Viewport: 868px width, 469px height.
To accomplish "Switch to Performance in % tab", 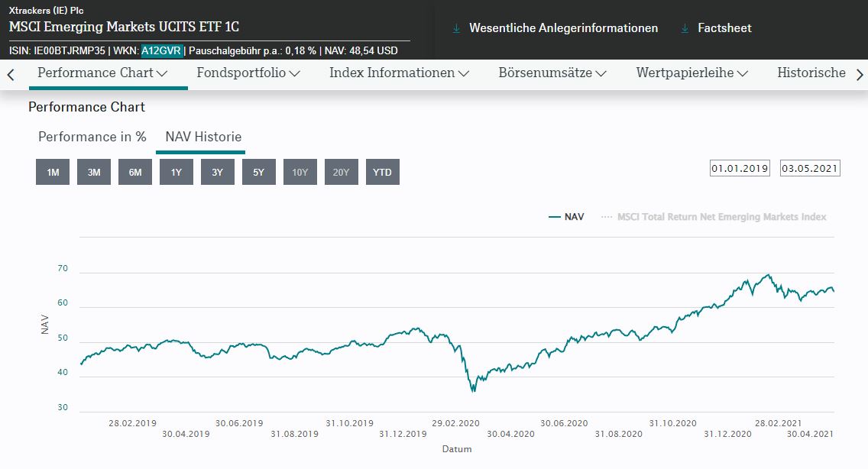I will (92, 137).
